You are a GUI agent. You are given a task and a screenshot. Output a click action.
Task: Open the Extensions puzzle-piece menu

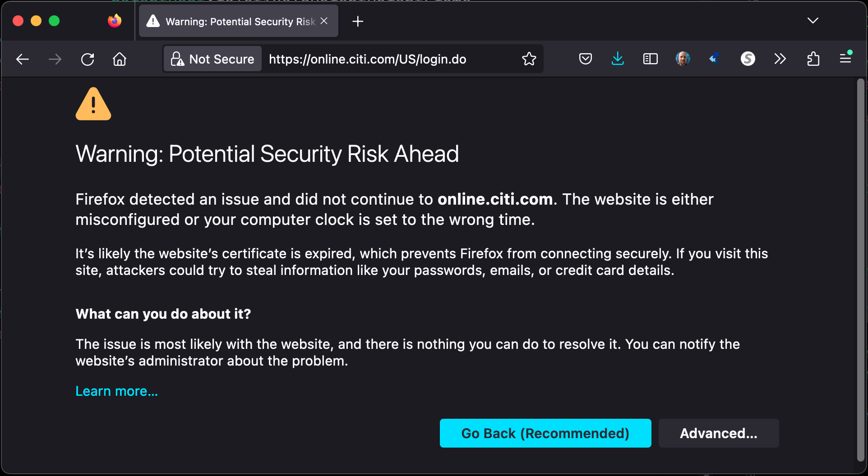coord(813,59)
